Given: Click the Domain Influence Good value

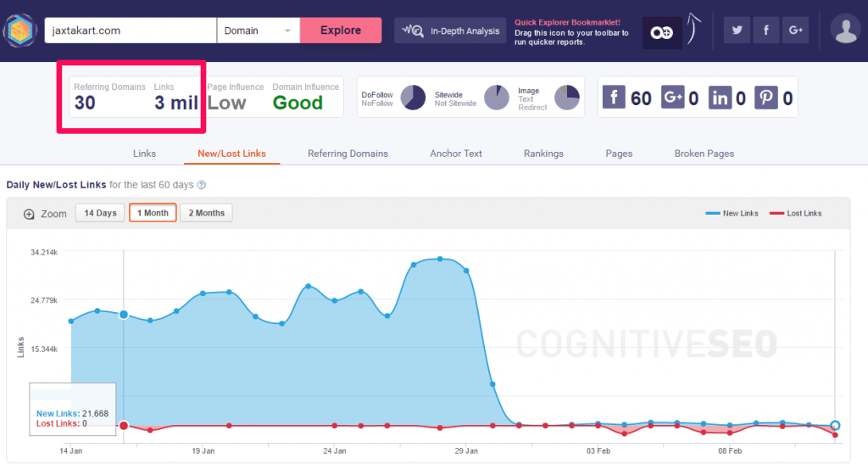Looking at the screenshot, I should point(298,103).
